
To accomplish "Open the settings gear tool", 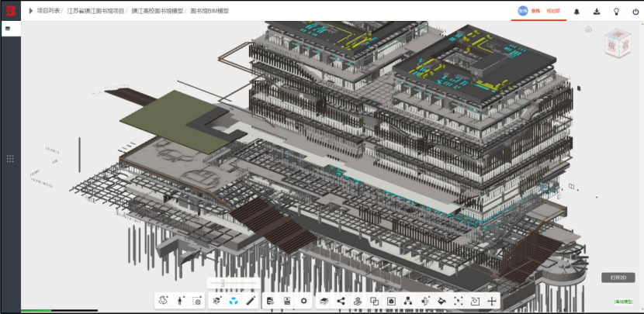I will [x=304, y=301].
